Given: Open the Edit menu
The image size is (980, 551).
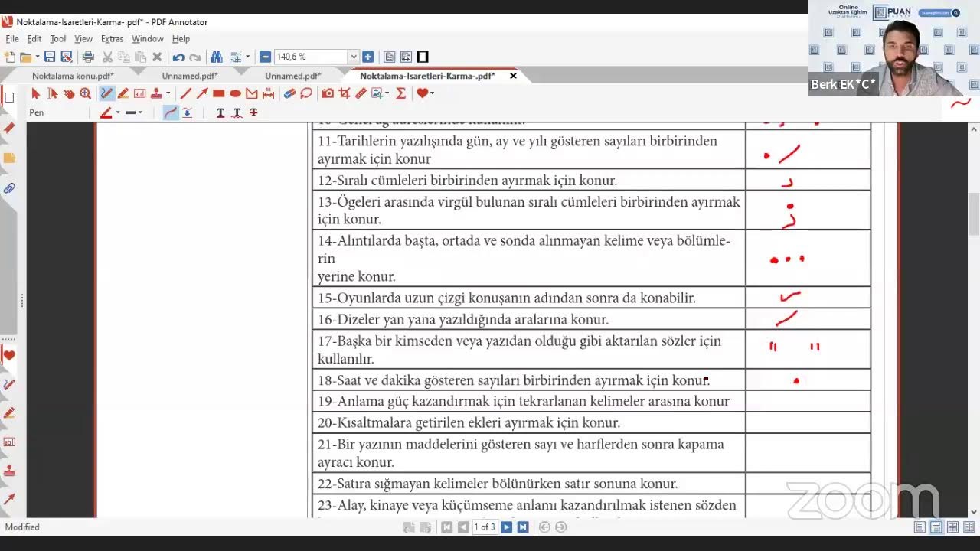Looking at the screenshot, I should [34, 39].
